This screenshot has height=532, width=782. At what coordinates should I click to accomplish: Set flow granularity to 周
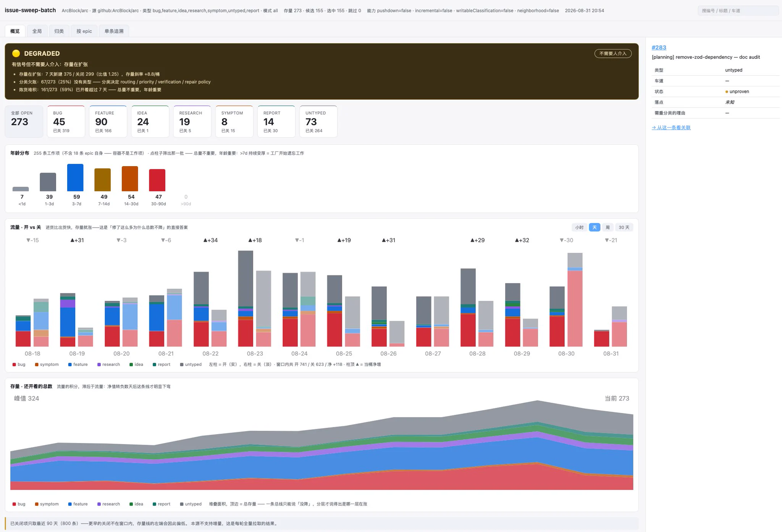click(x=608, y=227)
